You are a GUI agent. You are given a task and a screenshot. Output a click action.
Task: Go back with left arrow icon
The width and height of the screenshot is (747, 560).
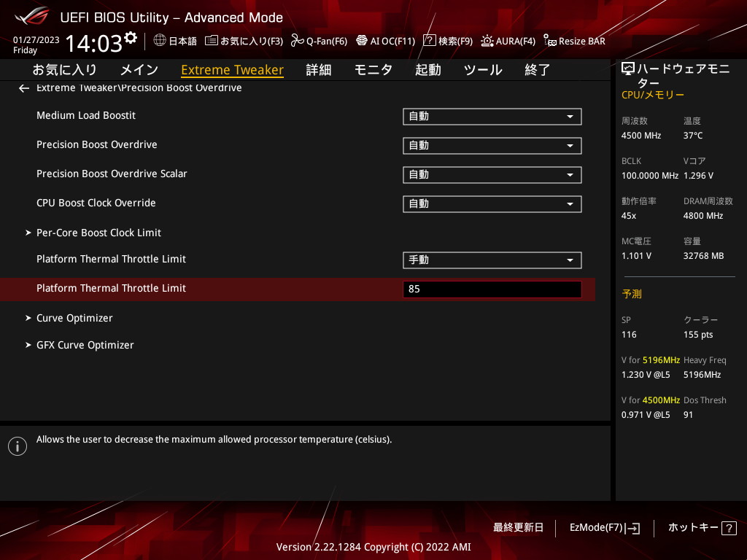pyautogui.click(x=24, y=88)
